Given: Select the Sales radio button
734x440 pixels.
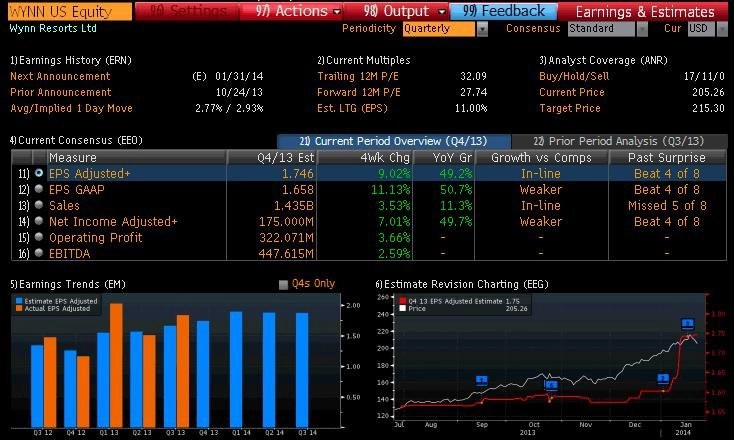Looking at the screenshot, I should (39, 205).
